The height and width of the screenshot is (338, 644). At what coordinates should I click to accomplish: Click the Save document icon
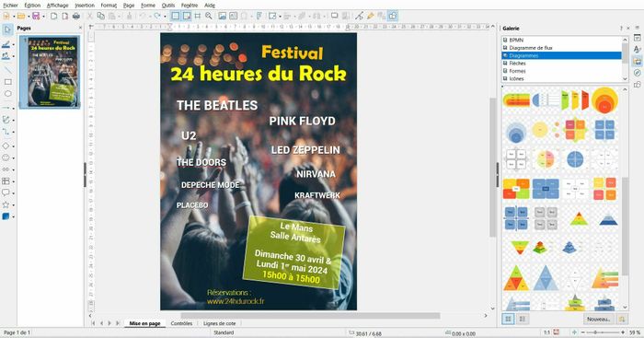36,16
